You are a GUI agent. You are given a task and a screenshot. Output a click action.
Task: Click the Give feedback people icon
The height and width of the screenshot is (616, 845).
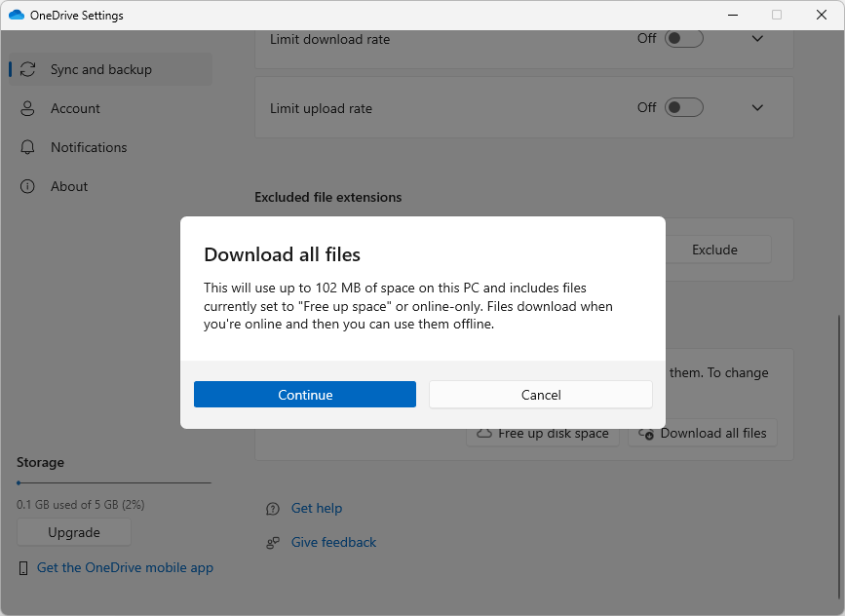tap(273, 543)
